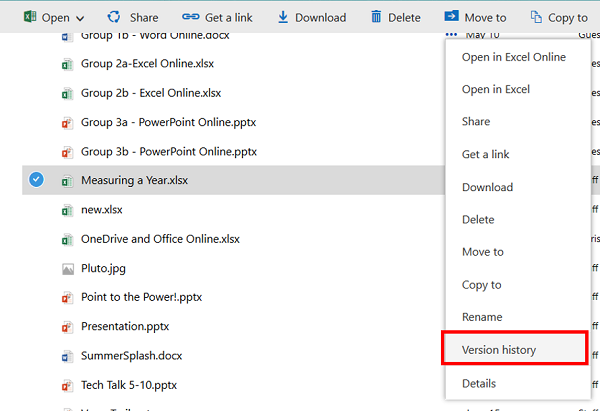Click Excel icon beside Measuring a Year.xlsx
This screenshot has width=600, height=411.
(67, 181)
